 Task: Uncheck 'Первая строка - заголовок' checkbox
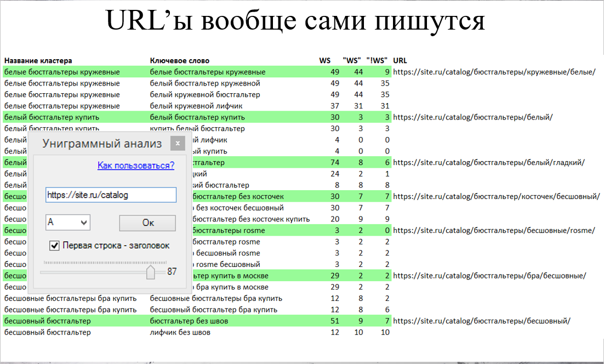pyautogui.click(x=54, y=246)
